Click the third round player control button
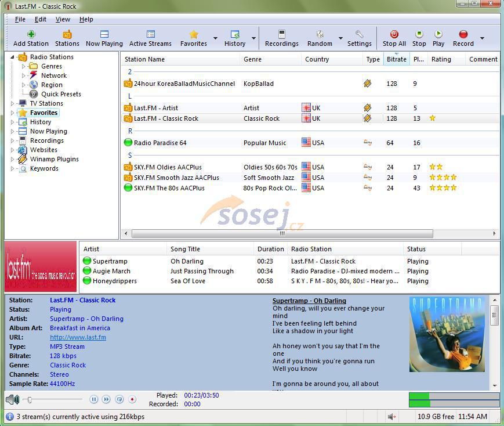Screen dimensions: 504x426 [x=119, y=400]
